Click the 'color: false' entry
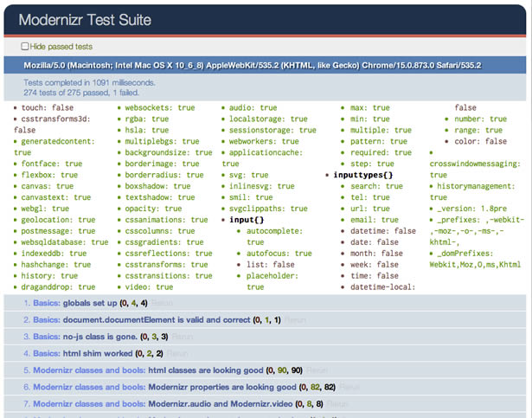 481,141
